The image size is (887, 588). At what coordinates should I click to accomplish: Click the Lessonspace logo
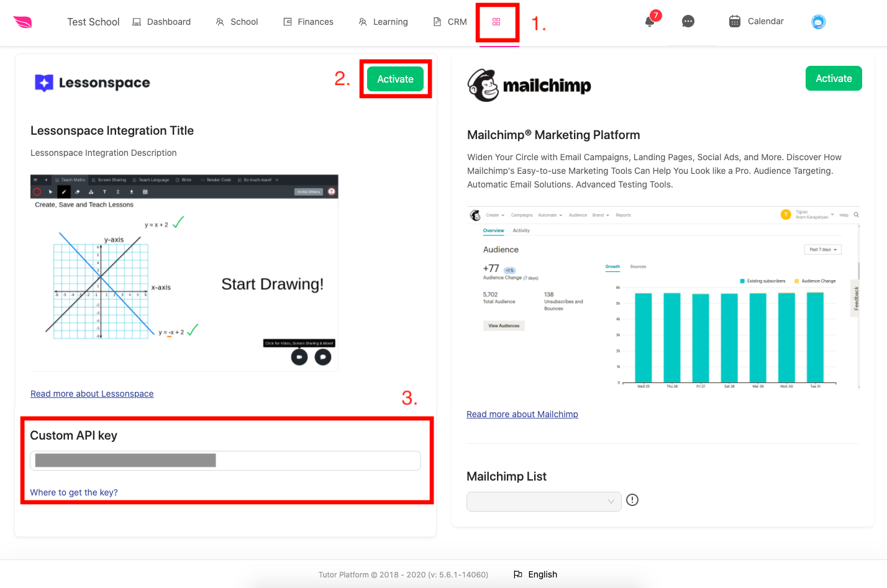pos(93,83)
